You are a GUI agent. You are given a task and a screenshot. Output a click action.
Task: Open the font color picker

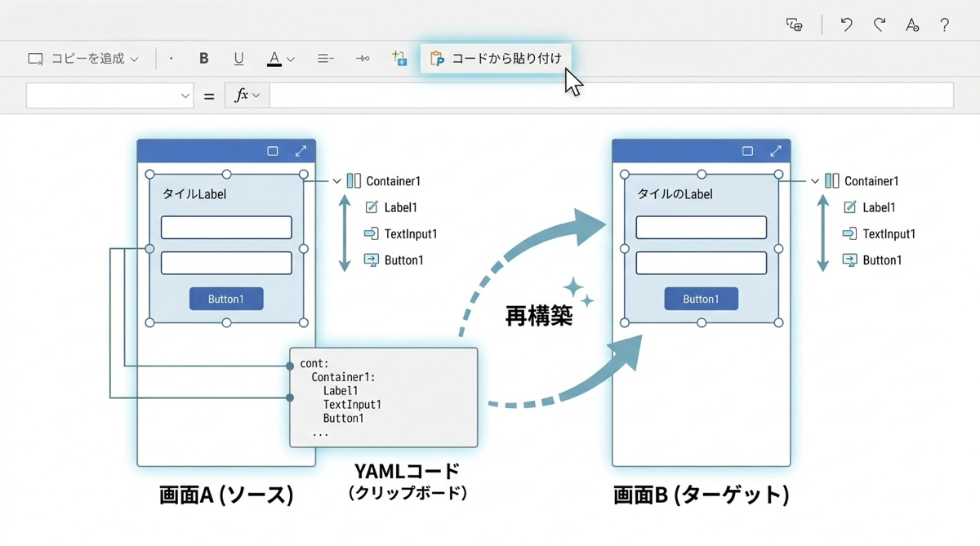pyautogui.click(x=280, y=59)
